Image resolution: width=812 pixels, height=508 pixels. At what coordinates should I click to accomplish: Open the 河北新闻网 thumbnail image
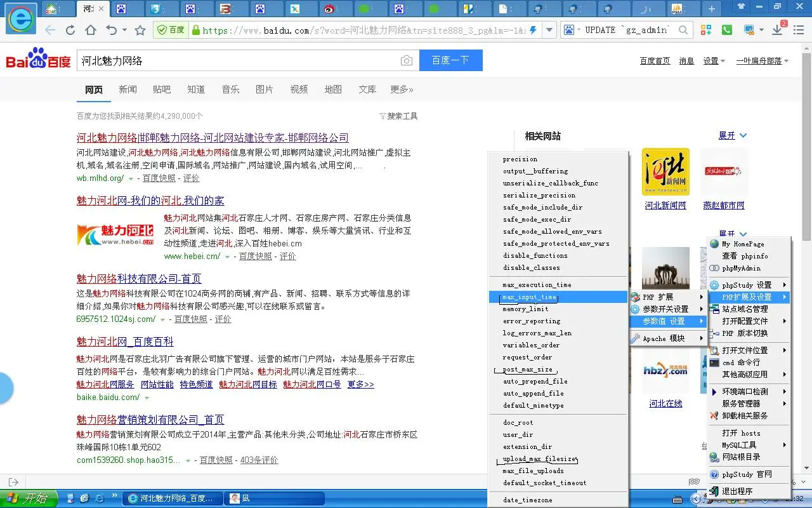[x=665, y=172]
